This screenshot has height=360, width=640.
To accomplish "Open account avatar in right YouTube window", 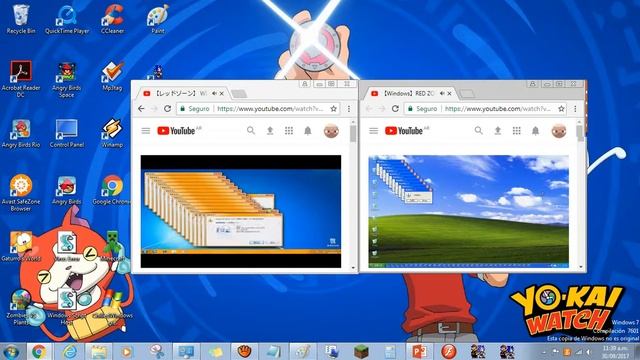I will [x=559, y=131].
